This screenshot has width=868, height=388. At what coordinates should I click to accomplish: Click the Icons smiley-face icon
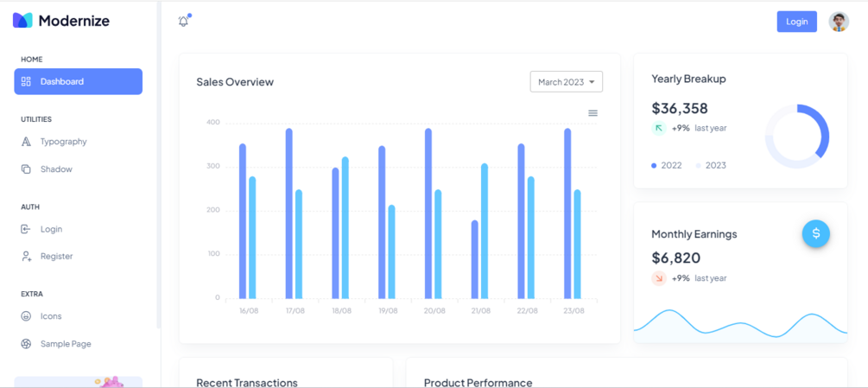coord(26,316)
